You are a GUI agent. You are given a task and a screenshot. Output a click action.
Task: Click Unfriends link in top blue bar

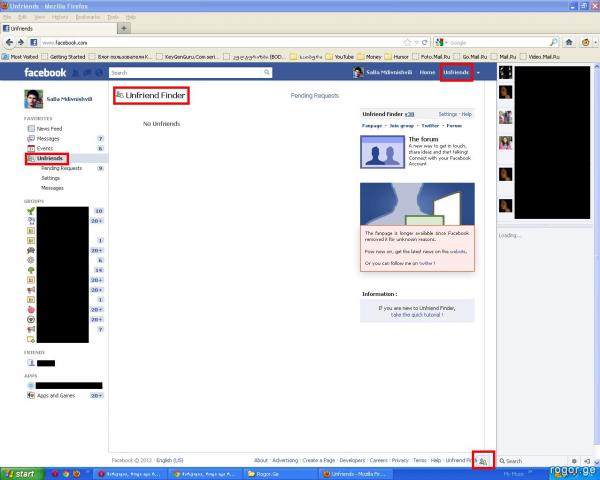456,72
